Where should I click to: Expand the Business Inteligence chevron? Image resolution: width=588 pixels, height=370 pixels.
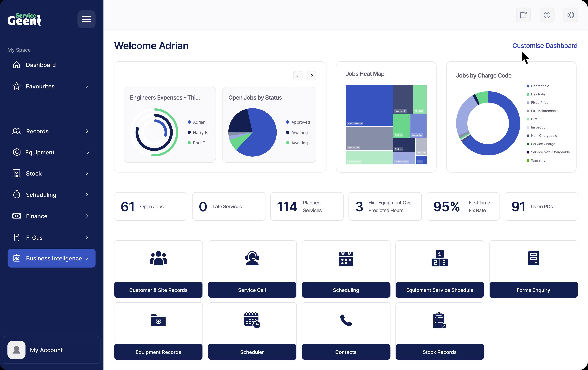pos(87,258)
